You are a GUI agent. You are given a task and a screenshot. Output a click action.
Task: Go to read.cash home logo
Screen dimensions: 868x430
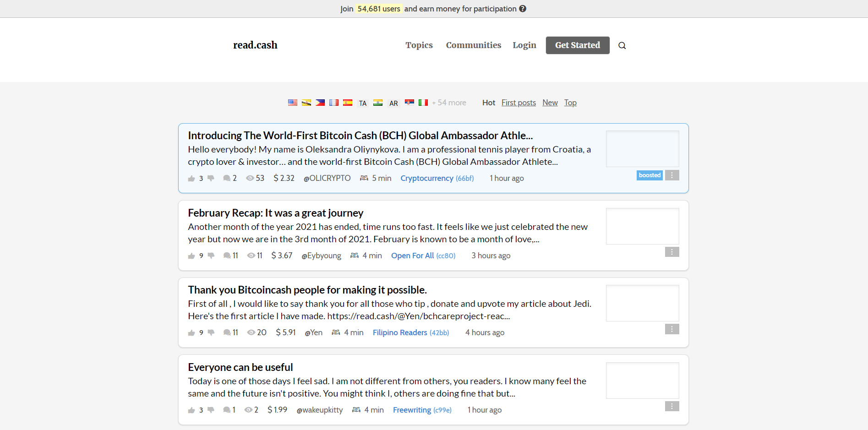coord(255,45)
